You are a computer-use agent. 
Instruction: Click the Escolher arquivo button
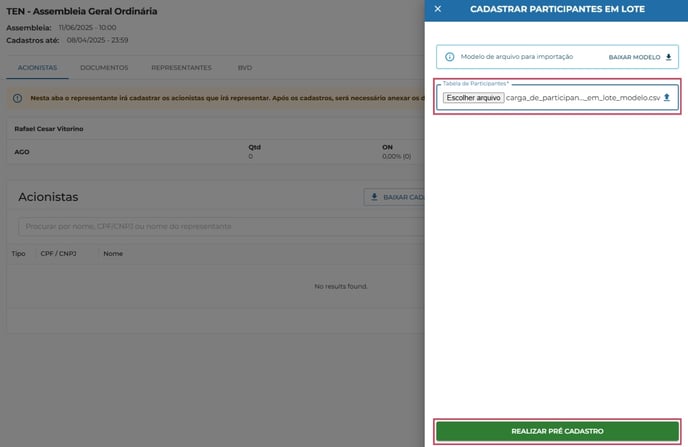(473, 98)
